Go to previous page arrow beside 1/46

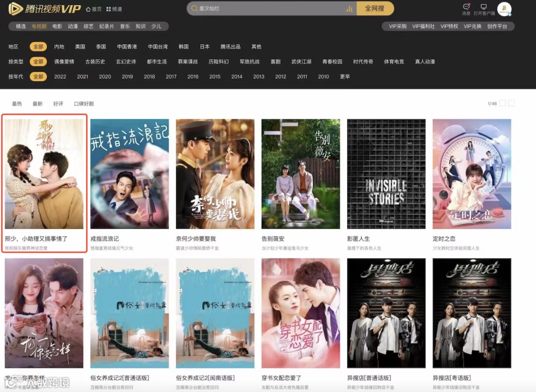click(x=502, y=103)
